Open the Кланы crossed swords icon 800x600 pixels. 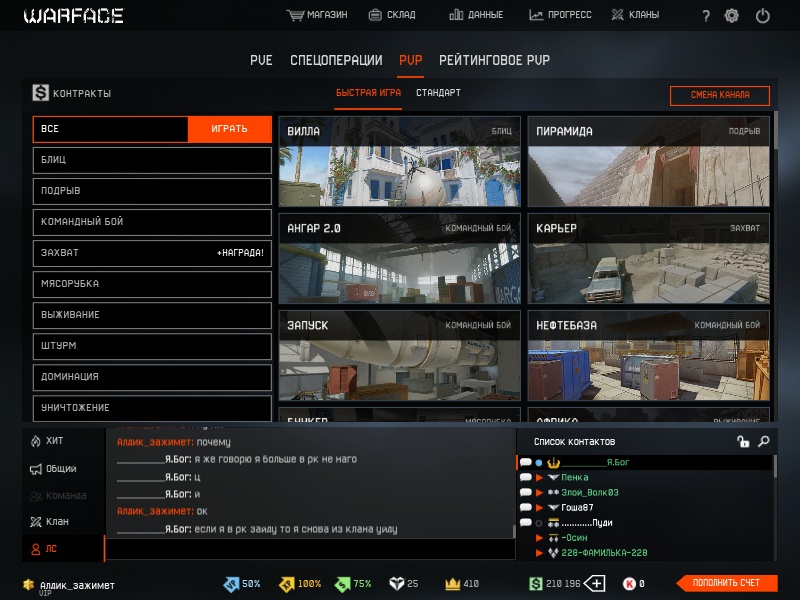pos(617,15)
